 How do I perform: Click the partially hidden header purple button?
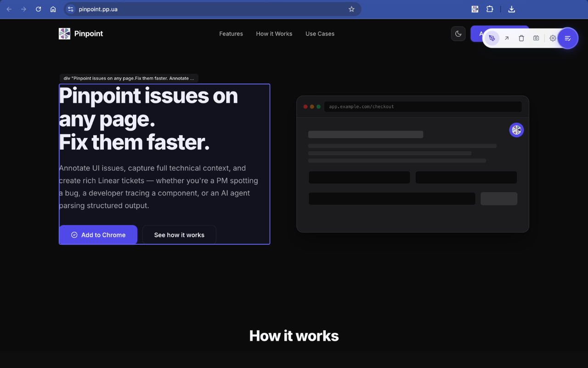pyautogui.click(x=476, y=34)
